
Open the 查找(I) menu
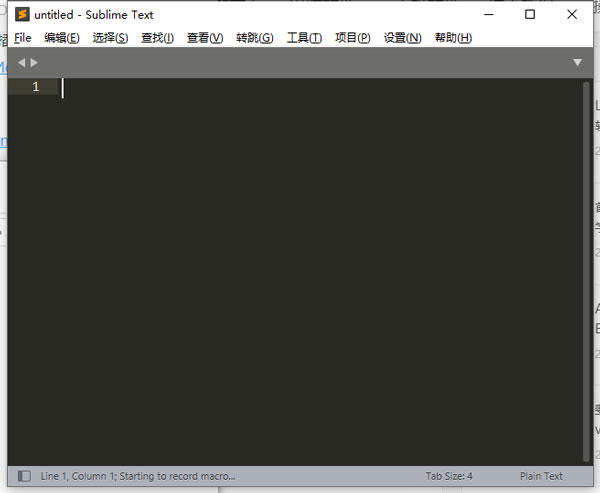point(157,38)
